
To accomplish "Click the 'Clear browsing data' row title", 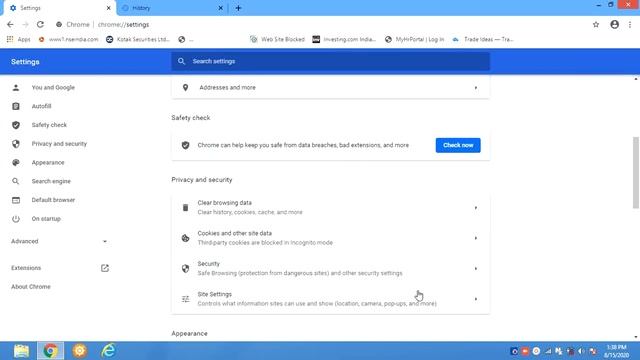I will (x=224, y=202).
